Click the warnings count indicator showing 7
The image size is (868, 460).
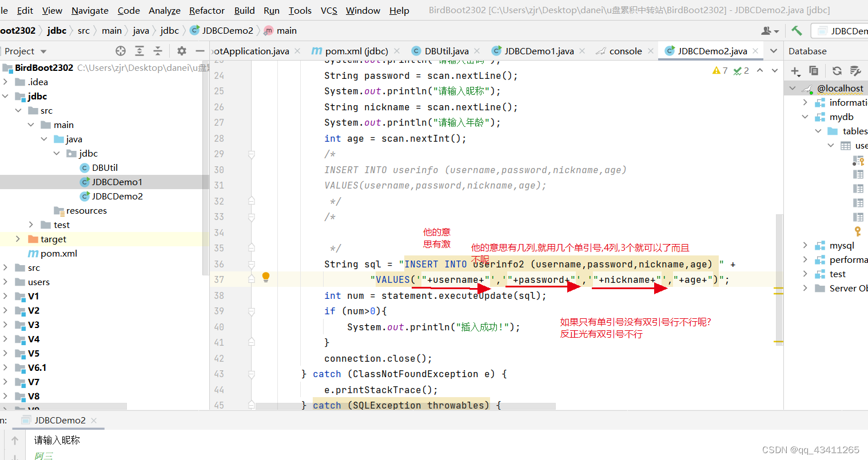pos(720,70)
